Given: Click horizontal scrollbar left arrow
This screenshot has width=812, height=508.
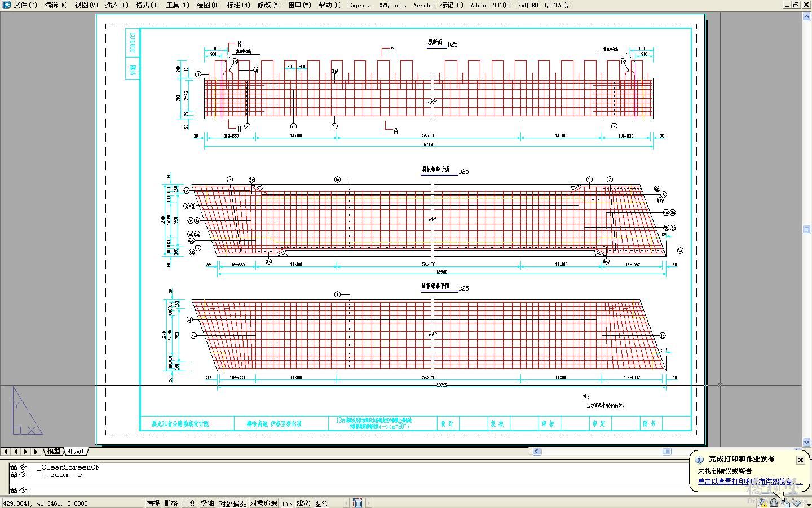Looking at the screenshot, I should pos(536,451).
